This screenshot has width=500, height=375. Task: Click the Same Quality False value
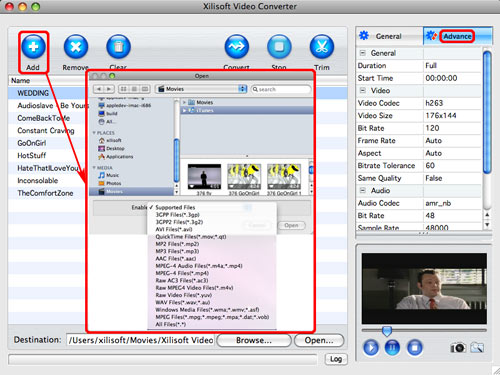pos(452,178)
